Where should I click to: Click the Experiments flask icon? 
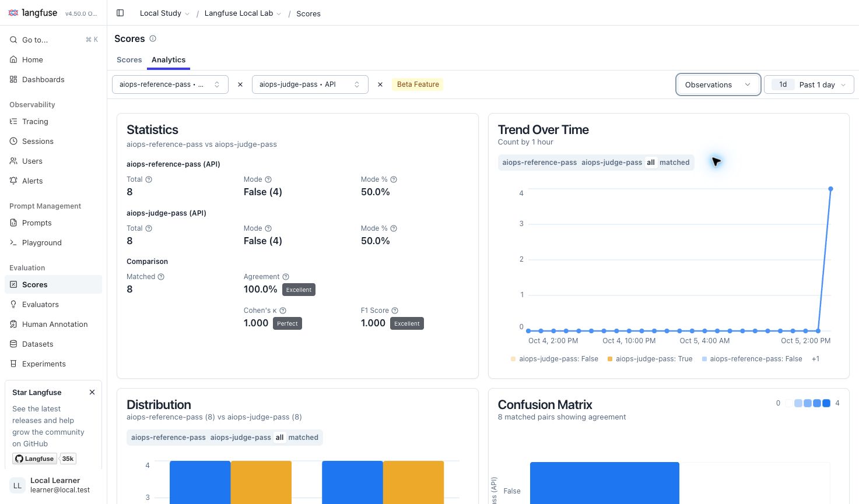click(x=13, y=364)
